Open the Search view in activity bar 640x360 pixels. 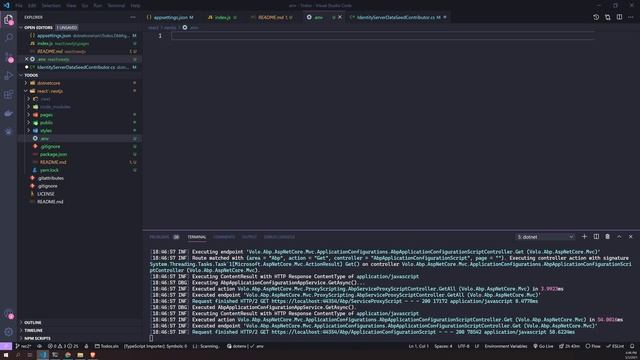click(9, 38)
